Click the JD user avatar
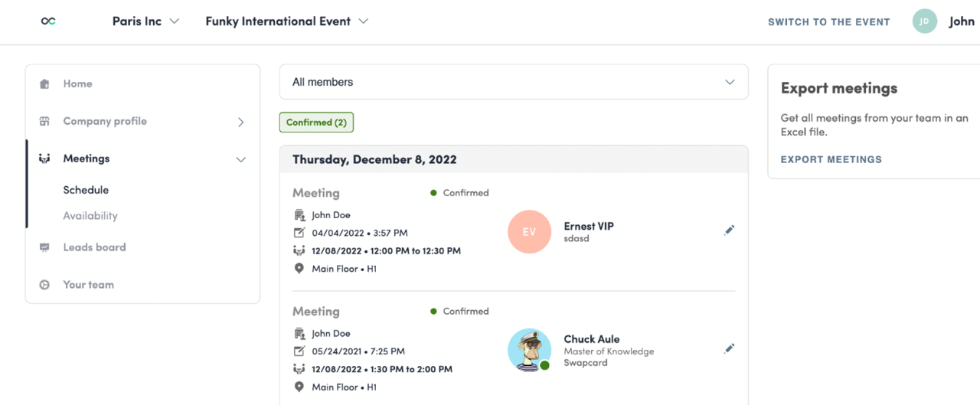Screen dimensions: 980x405 coord(924,21)
